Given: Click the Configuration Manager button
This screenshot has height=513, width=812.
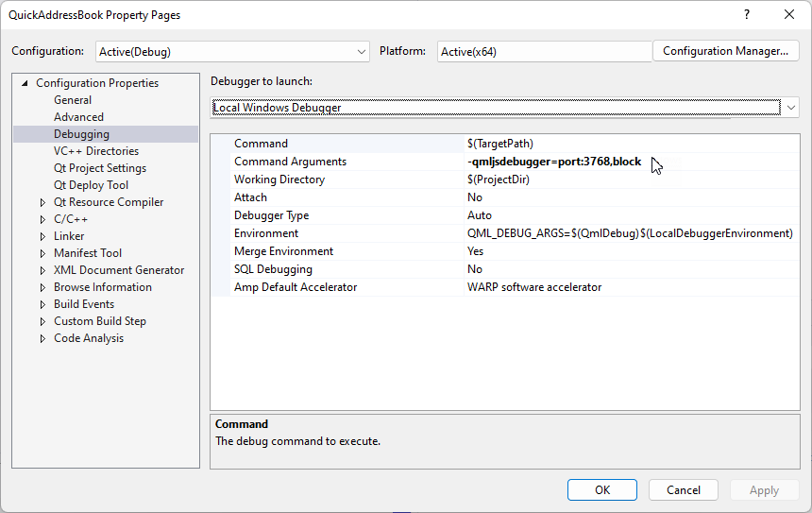Looking at the screenshot, I should coord(725,51).
